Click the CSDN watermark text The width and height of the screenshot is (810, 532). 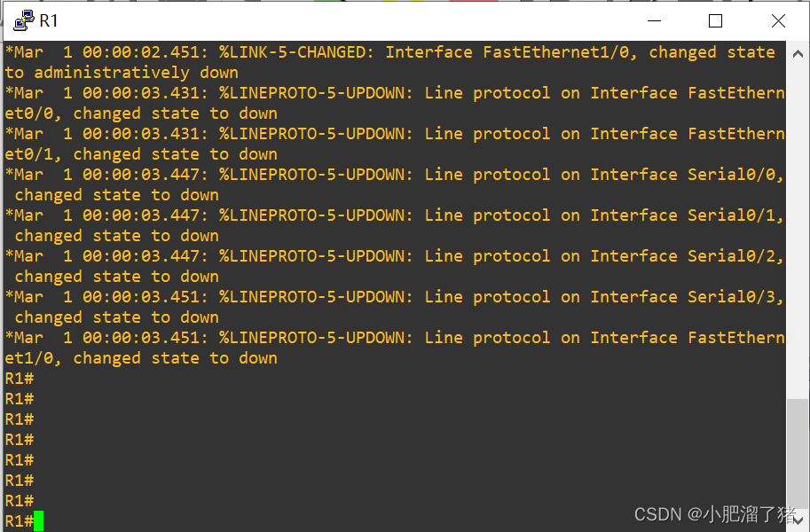click(x=715, y=514)
